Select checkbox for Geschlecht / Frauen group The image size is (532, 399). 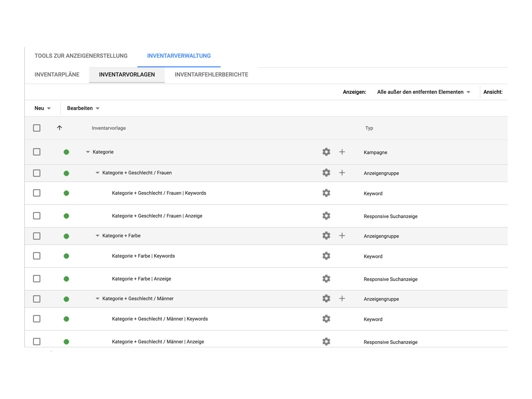pyautogui.click(x=37, y=173)
